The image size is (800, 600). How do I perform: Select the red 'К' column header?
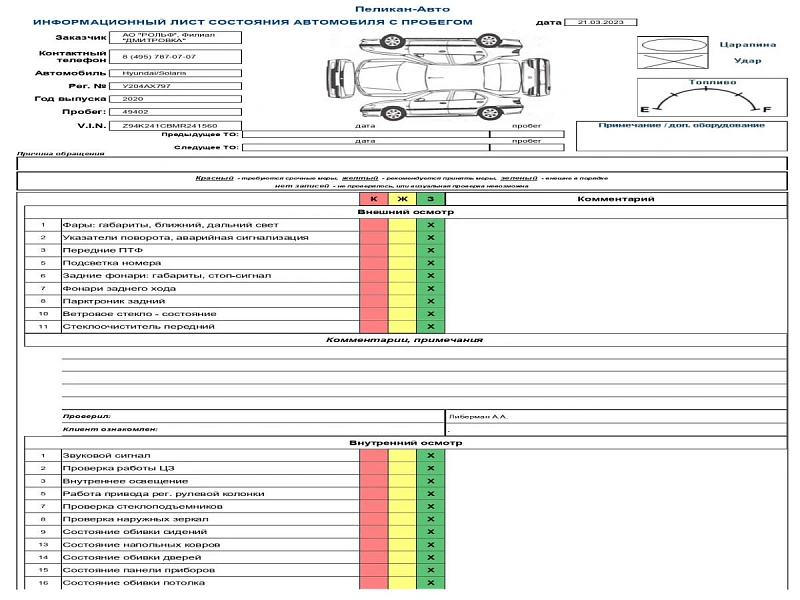click(x=373, y=199)
